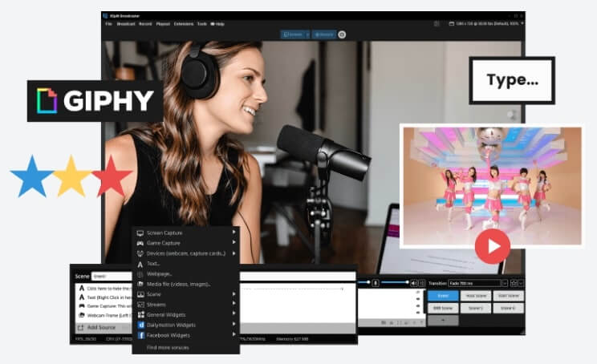
Task: Click the blue Record button in top toolbar
Action: [x=324, y=34]
